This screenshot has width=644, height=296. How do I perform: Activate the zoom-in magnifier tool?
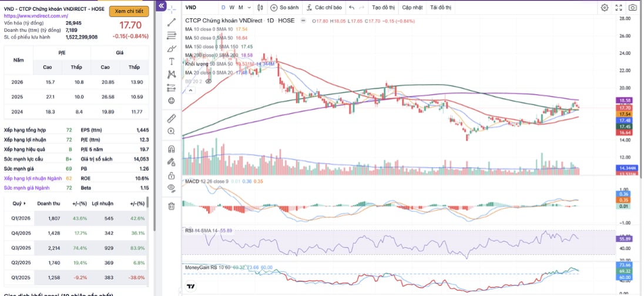tap(172, 131)
